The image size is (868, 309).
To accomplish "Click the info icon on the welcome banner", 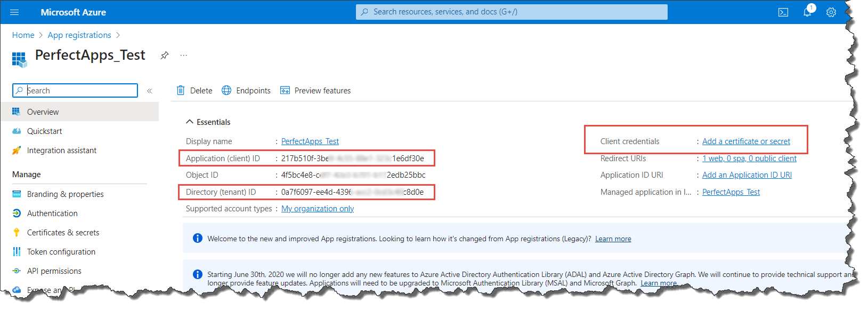I will point(198,238).
